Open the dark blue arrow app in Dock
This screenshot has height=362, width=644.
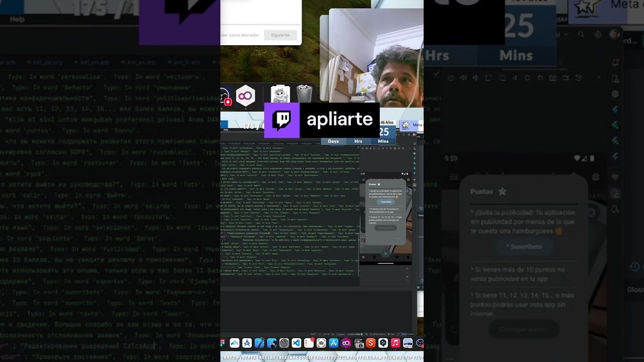(x=383, y=343)
